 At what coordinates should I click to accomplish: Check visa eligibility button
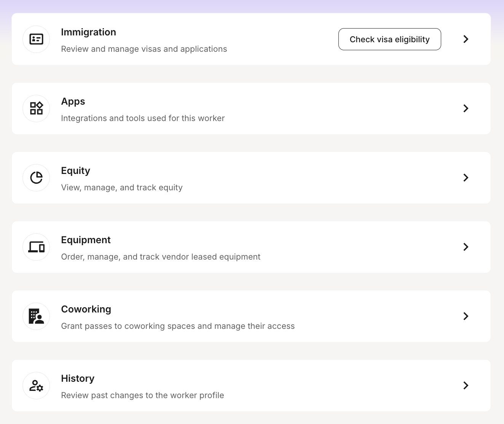[x=390, y=39]
